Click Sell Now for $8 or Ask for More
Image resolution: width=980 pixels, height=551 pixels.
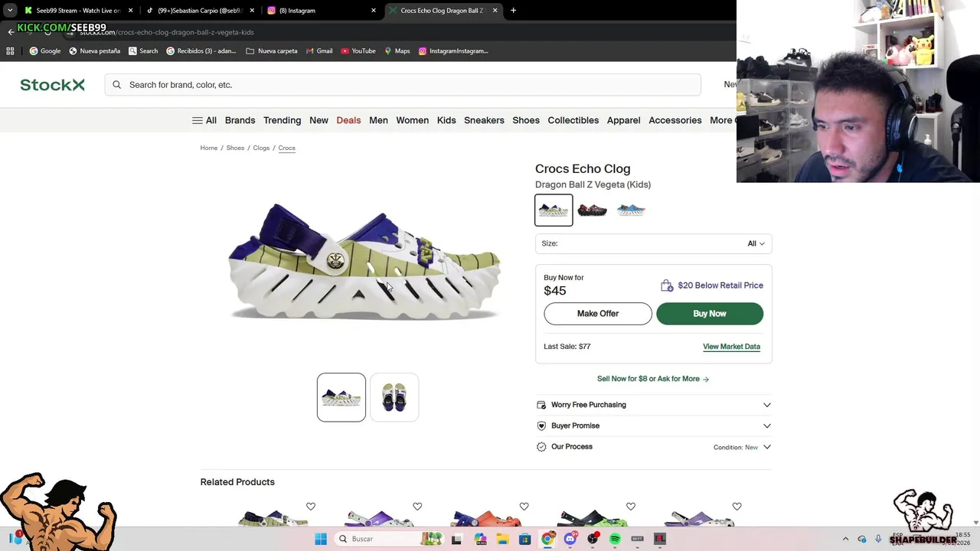[653, 379]
